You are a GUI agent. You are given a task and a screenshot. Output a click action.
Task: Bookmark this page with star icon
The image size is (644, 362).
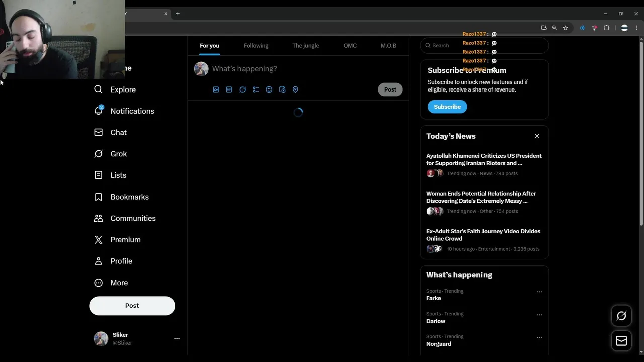(x=566, y=28)
